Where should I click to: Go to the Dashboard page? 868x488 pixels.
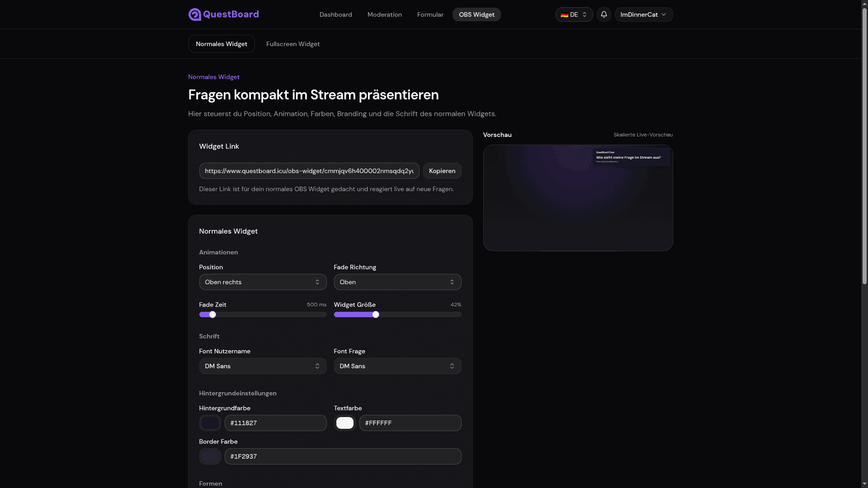[335, 14]
